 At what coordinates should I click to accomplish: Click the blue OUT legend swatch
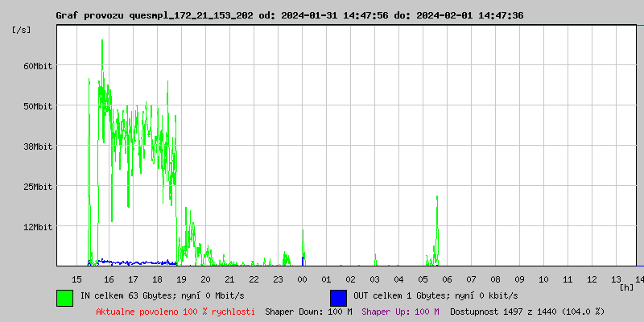(x=338, y=297)
